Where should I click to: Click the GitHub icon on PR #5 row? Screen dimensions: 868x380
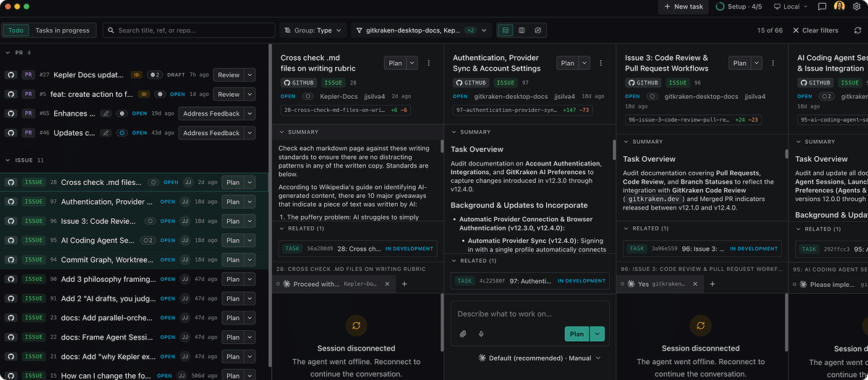point(11,94)
